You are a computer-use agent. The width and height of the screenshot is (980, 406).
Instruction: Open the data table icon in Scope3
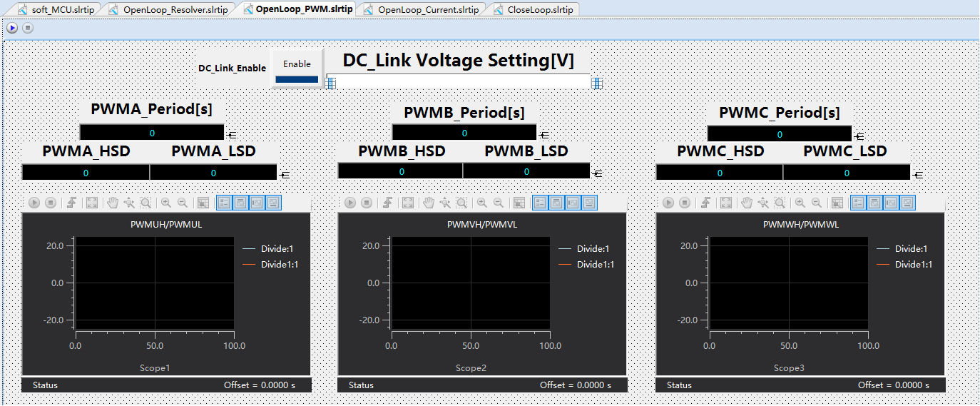pos(837,203)
